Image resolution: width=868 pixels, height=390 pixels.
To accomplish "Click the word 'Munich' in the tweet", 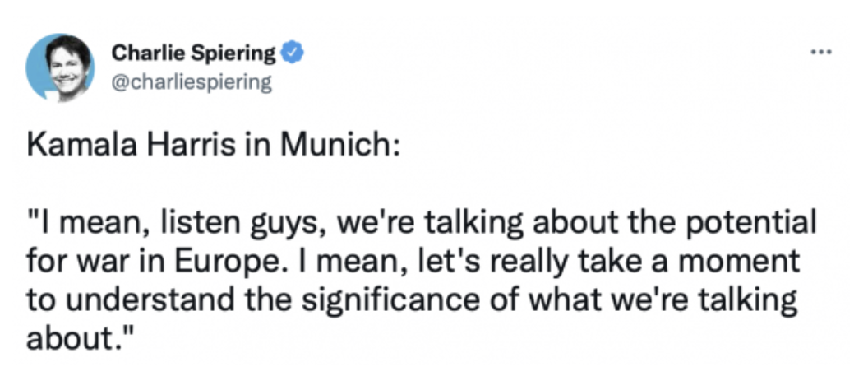I will click(x=338, y=145).
